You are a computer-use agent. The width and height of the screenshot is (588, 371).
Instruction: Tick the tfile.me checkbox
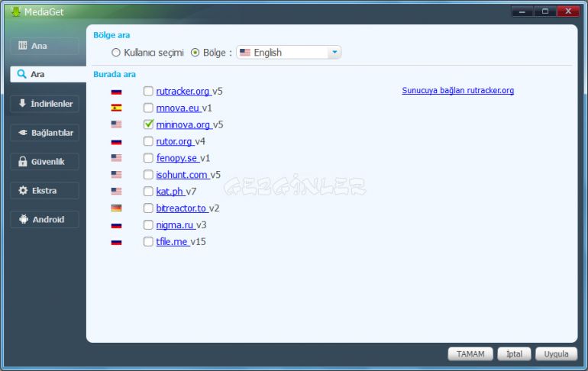click(148, 242)
